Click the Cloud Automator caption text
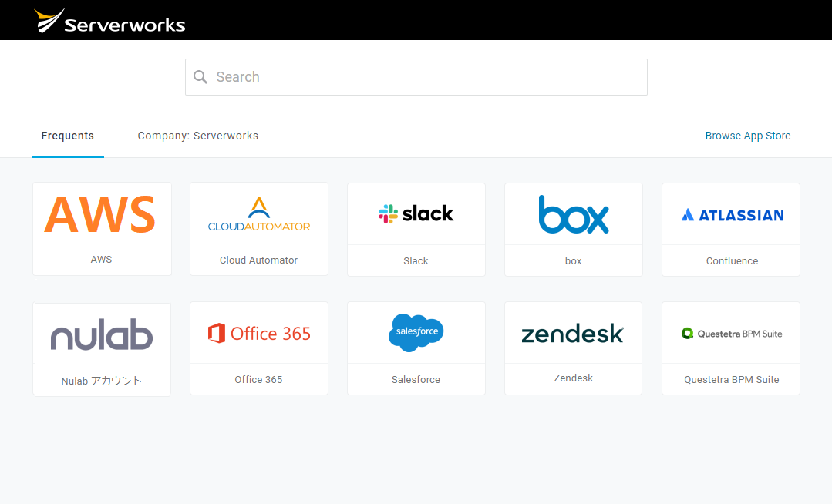This screenshot has height=504, width=832. (x=258, y=260)
